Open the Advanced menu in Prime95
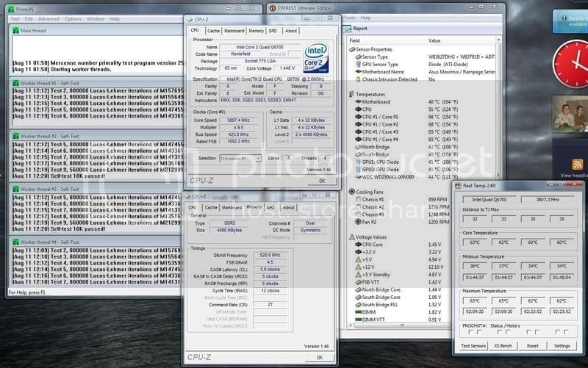 [x=49, y=18]
